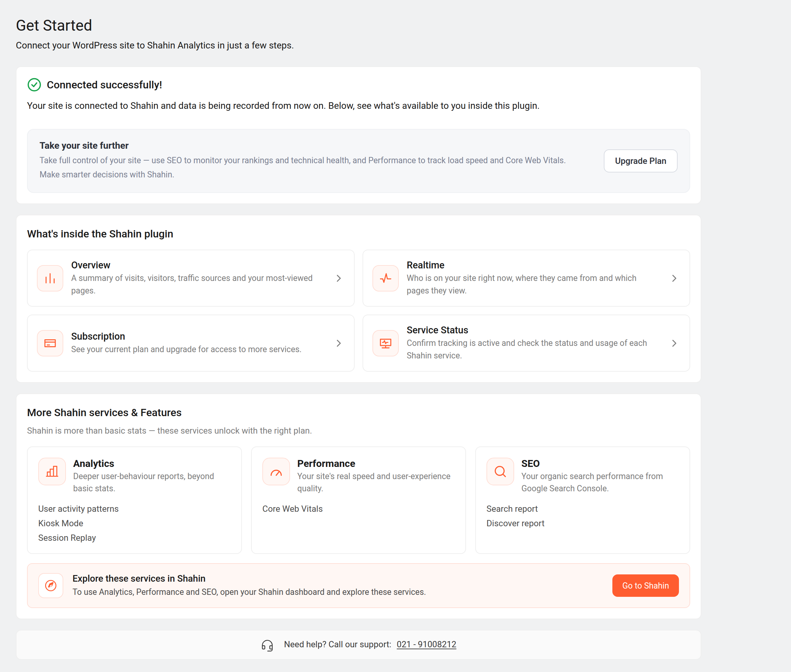Click the Need help? Call our support text

point(337,644)
